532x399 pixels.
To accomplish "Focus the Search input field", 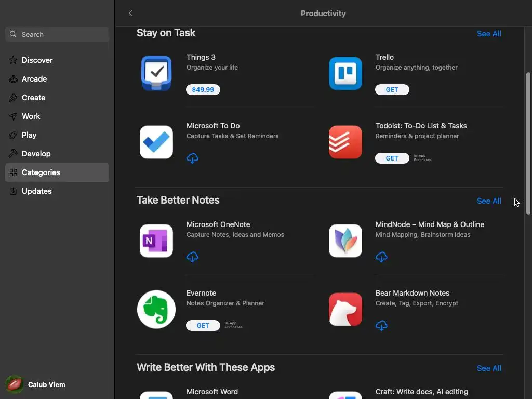I will (x=57, y=34).
